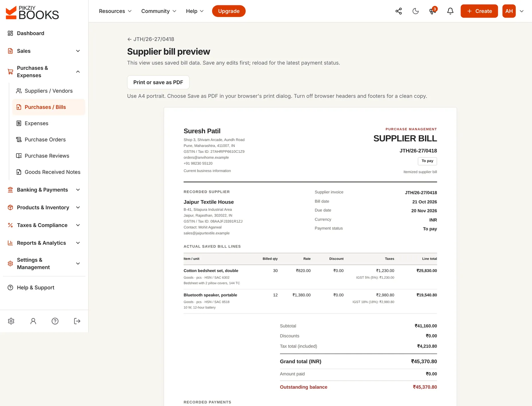
Task: Open Purchase Reviews page
Action: click(x=49, y=156)
